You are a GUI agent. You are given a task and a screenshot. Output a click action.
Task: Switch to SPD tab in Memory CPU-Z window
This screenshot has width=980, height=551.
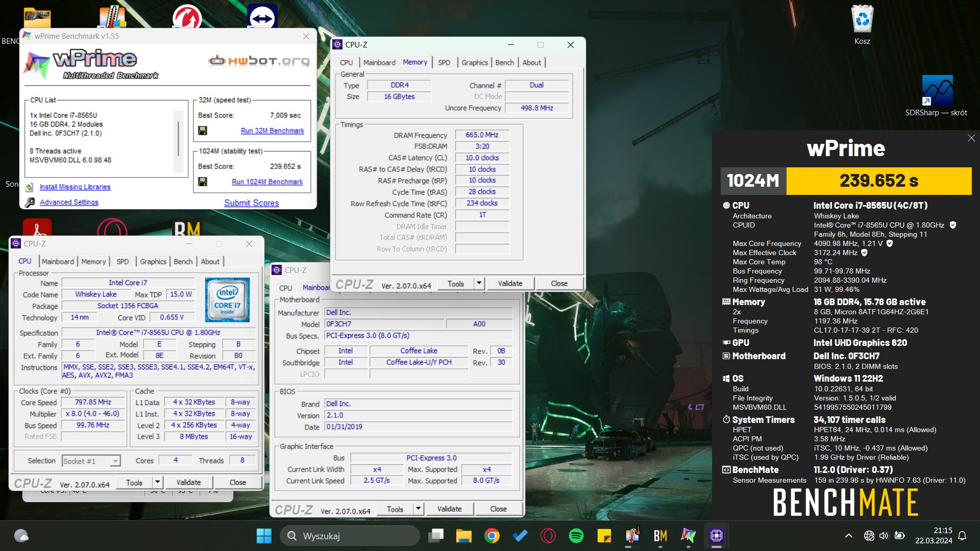(x=444, y=63)
